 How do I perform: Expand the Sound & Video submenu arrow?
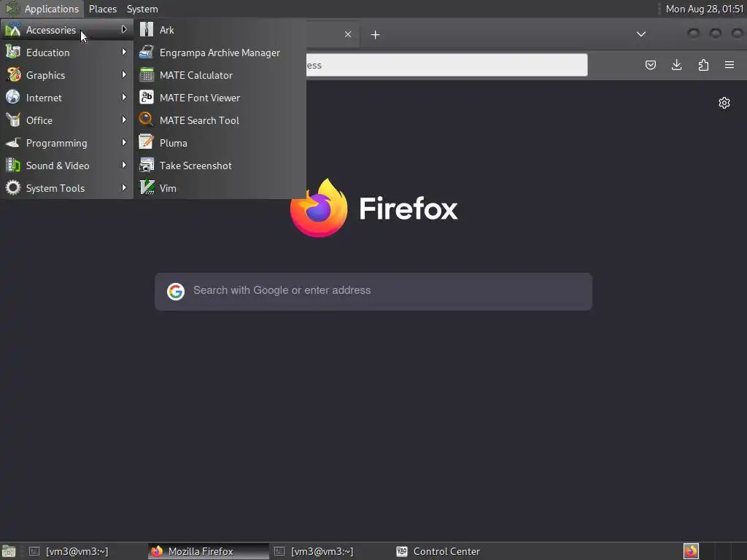point(124,165)
